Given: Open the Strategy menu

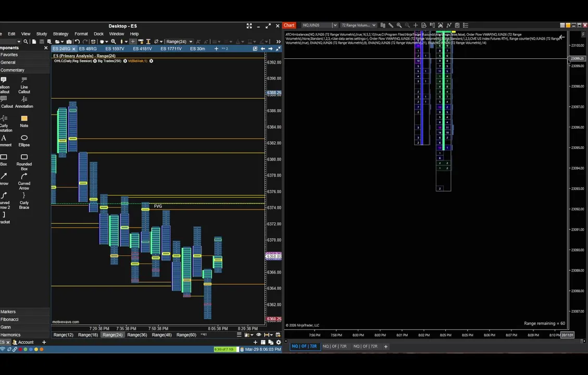Looking at the screenshot, I should (x=60, y=34).
